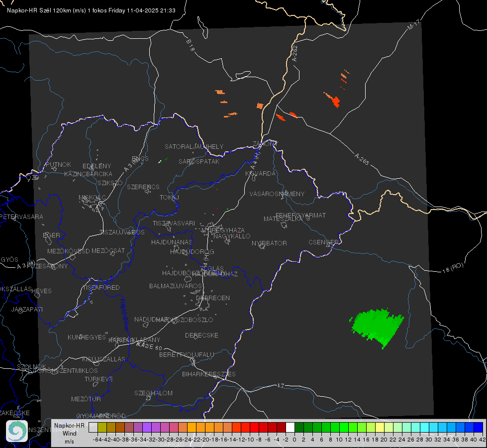Click the KUNHEGYES label
Screen dimensions: 487x448
87,337
